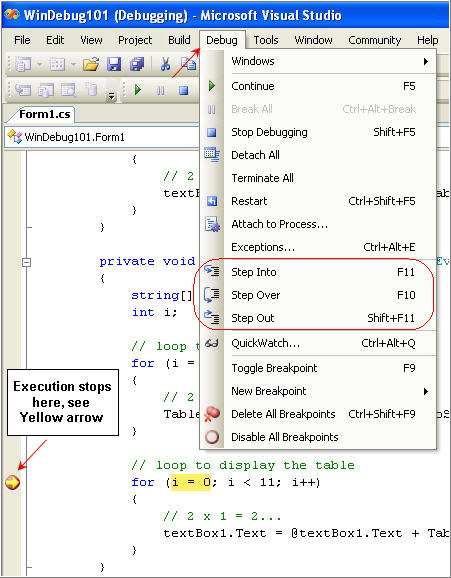
Task: Select the Form1.cs tab
Action: [44, 114]
